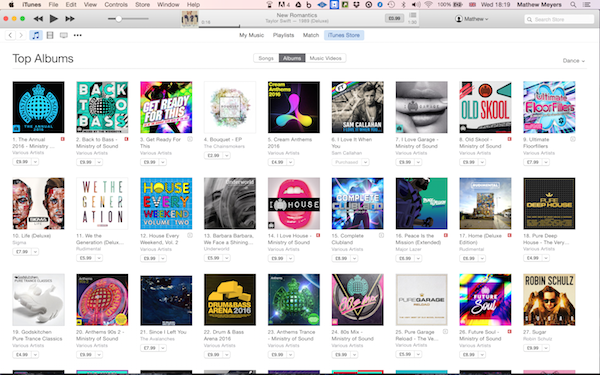Select the Albums segment
The height and width of the screenshot is (375, 600).
tap(292, 58)
